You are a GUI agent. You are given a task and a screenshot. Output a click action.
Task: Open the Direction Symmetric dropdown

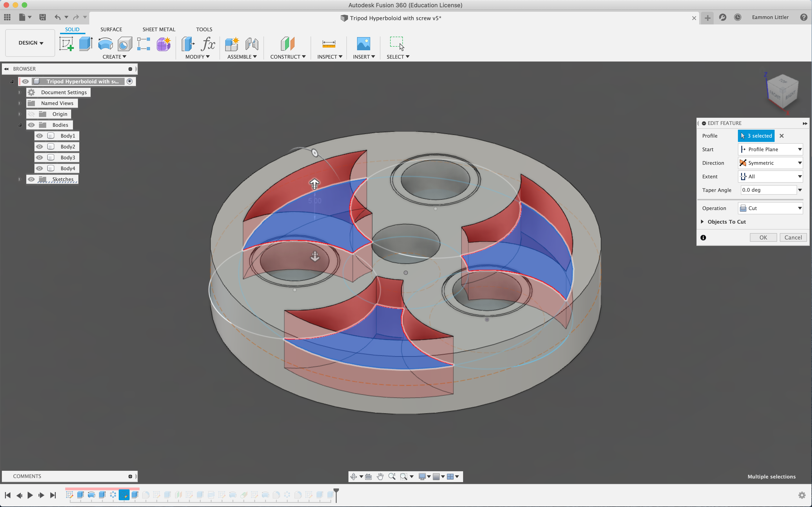pyautogui.click(x=770, y=163)
